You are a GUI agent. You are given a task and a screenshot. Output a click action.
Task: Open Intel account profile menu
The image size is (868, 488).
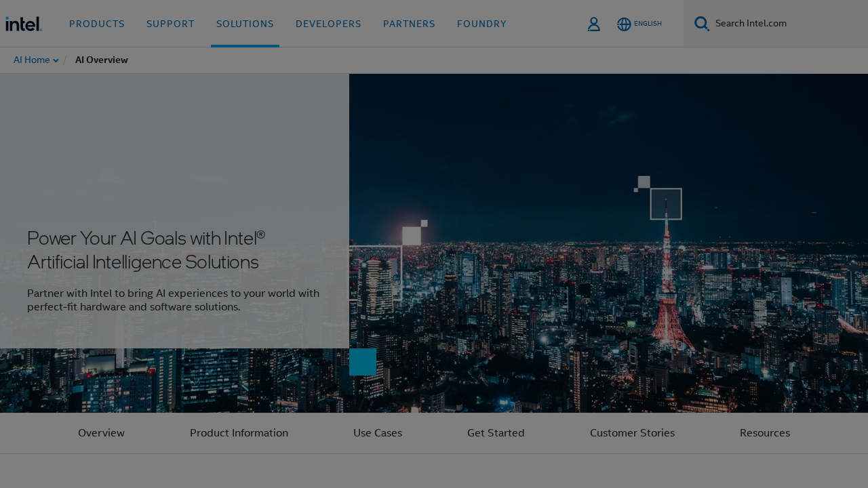593,22
